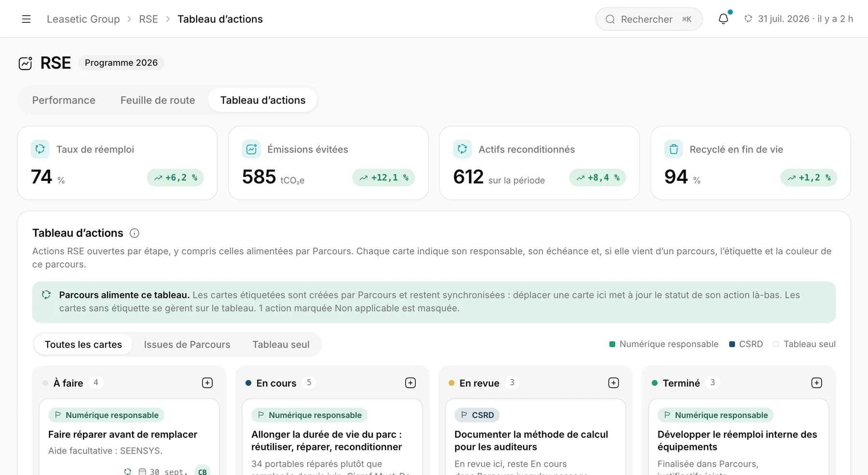Click the search magnifier icon
The width and height of the screenshot is (868, 475).
[x=610, y=19]
